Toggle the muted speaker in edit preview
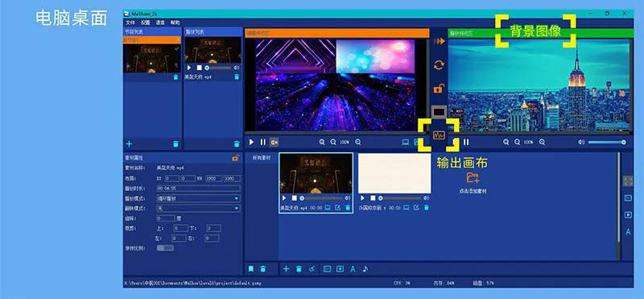644x299 pixels. 274,143
